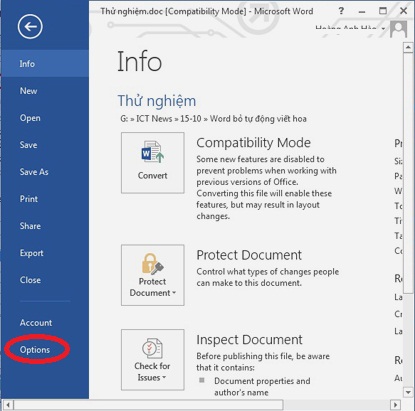Screen dimensions: 415x411
Task: Click the 'Compatibility Mode' heading
Action: [253, 143]
